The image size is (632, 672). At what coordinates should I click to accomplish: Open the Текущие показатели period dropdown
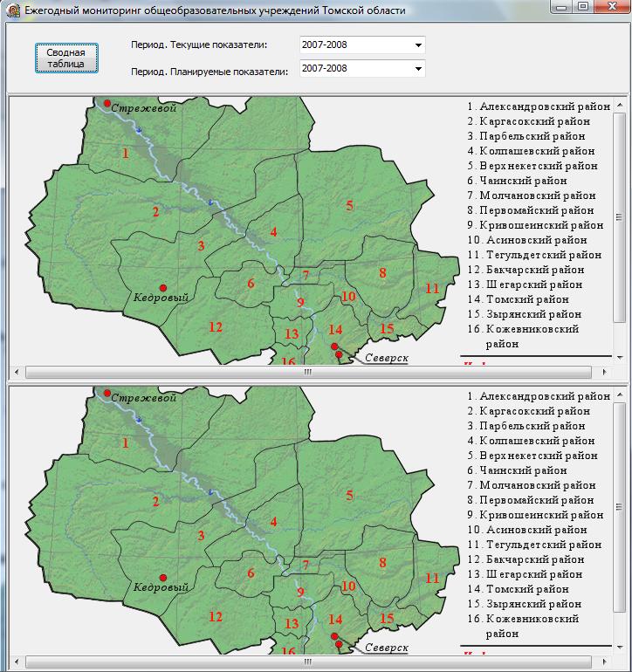click(x=418, y=45)
